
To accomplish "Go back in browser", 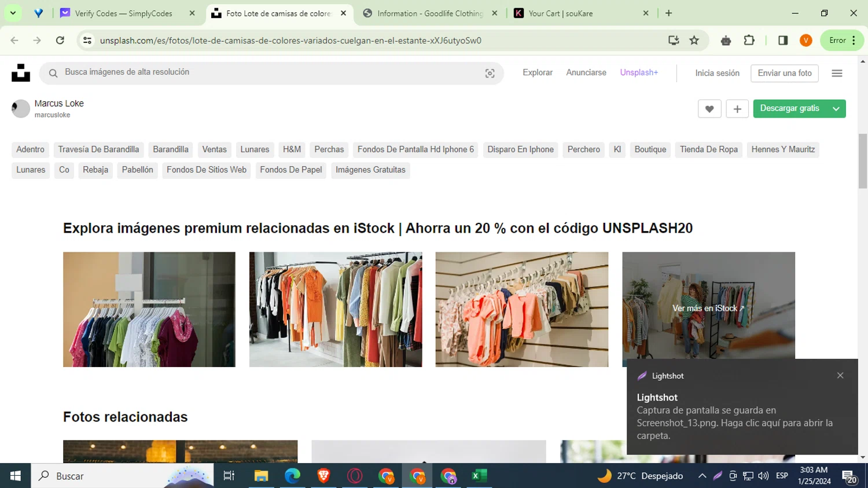I will click(x=14, y=41).
